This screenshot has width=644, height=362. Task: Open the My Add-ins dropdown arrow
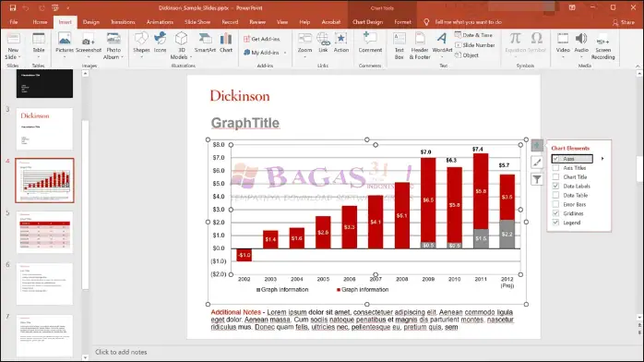pos(285,53)
